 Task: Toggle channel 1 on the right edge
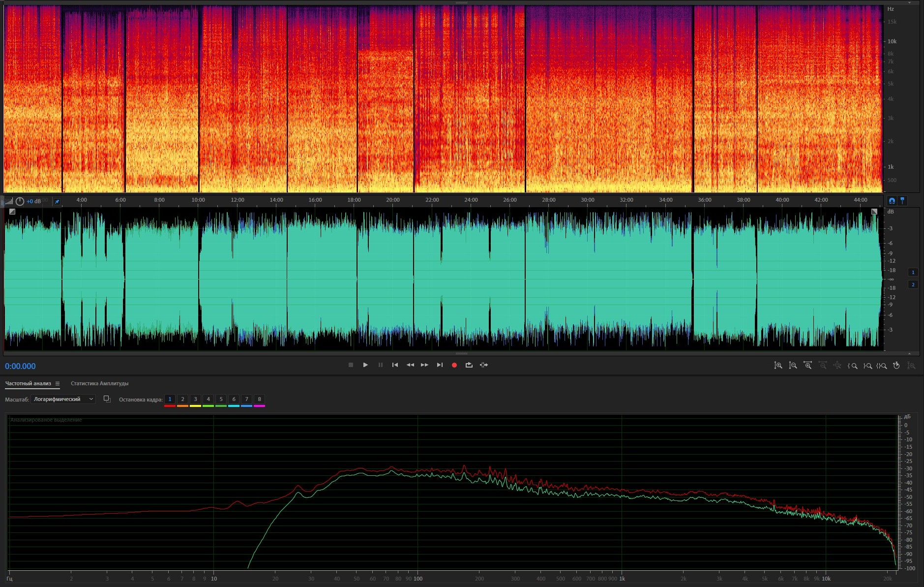tap(913, 272)
